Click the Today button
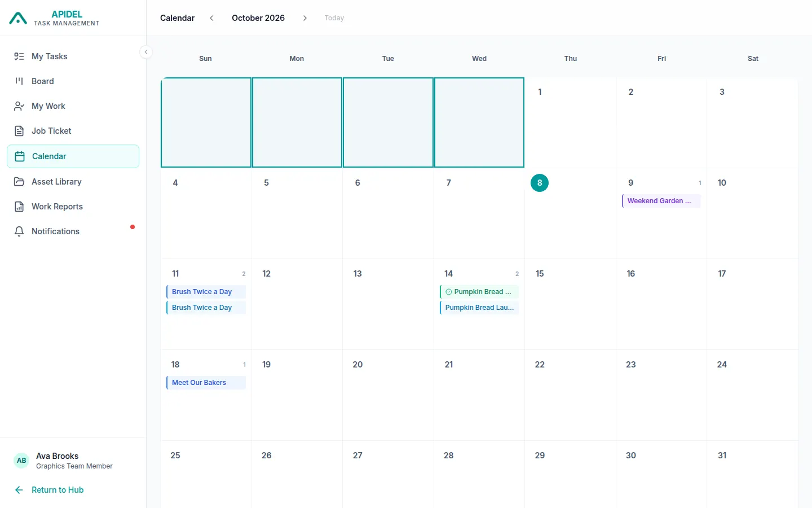Screen dimensions: 812x508 [x=334, y=18]
